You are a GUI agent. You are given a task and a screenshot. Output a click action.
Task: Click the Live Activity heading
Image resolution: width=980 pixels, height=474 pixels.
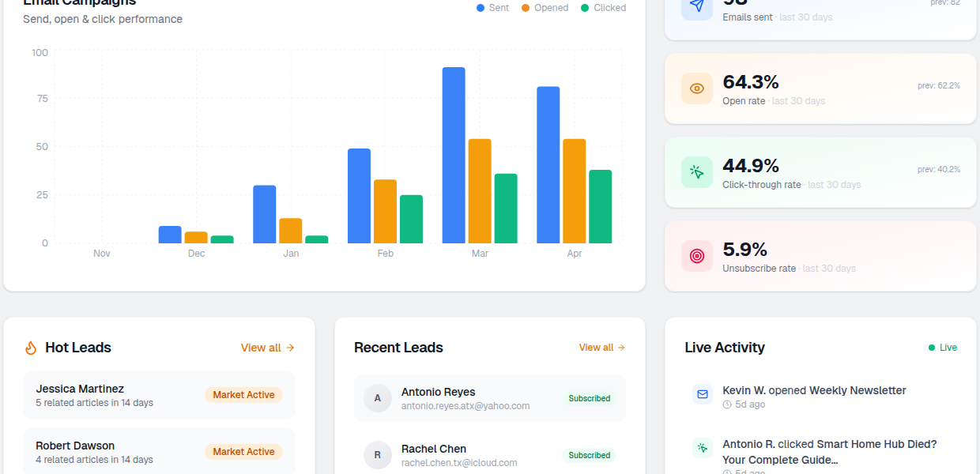click(725, 348)
